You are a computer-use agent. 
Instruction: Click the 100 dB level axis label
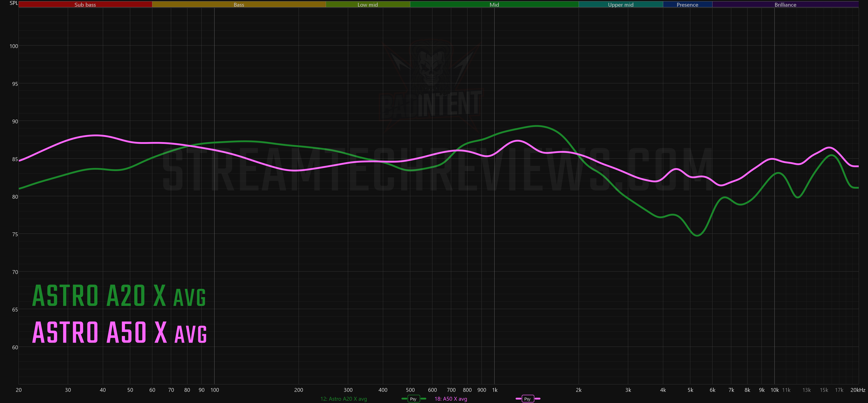click(14, 46)
